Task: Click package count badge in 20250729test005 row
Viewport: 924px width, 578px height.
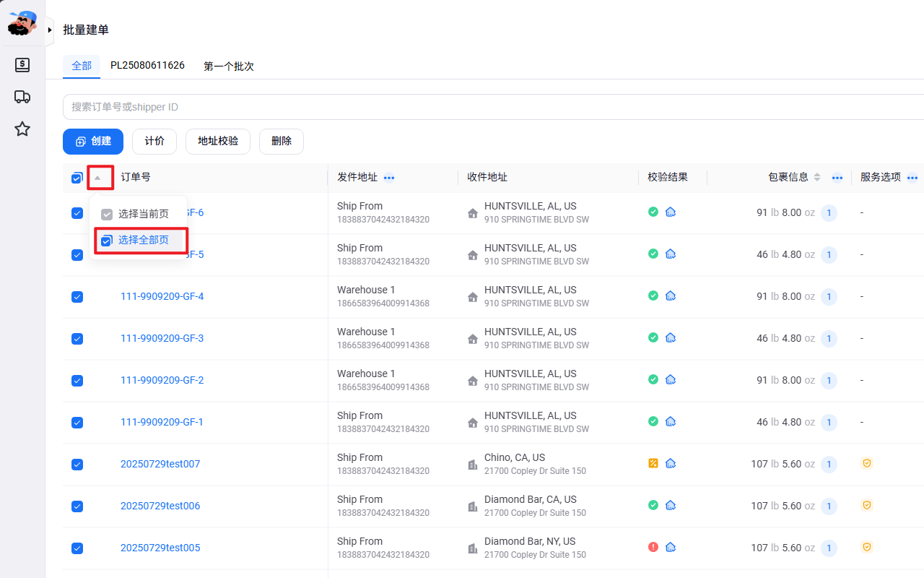Action: point(829,548)
